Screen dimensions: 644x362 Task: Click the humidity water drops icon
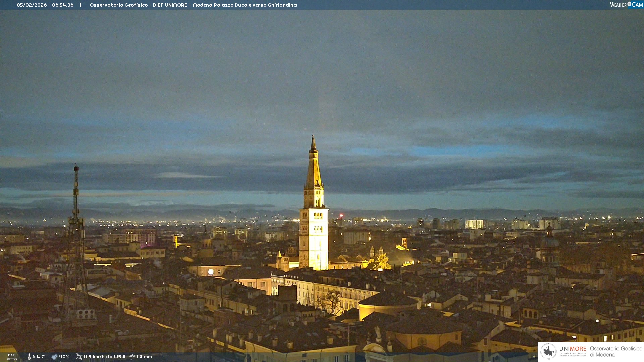pyautogui.click(x=54, y=357)
